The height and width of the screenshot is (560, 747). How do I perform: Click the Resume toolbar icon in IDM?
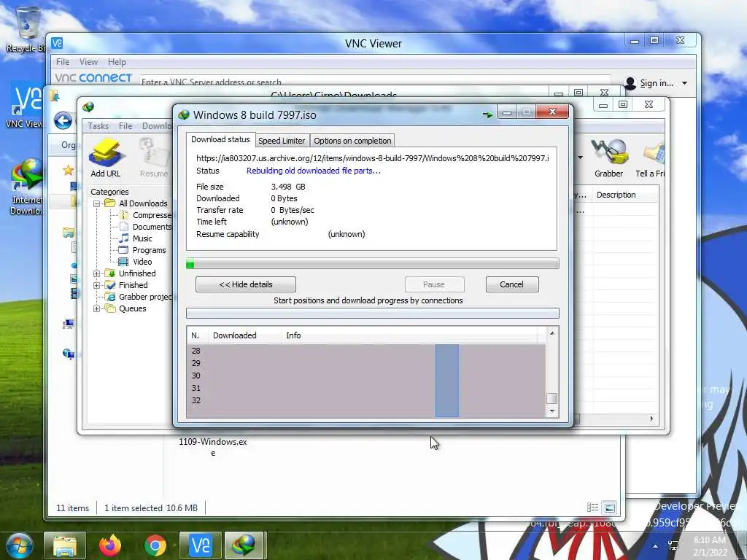154,158
